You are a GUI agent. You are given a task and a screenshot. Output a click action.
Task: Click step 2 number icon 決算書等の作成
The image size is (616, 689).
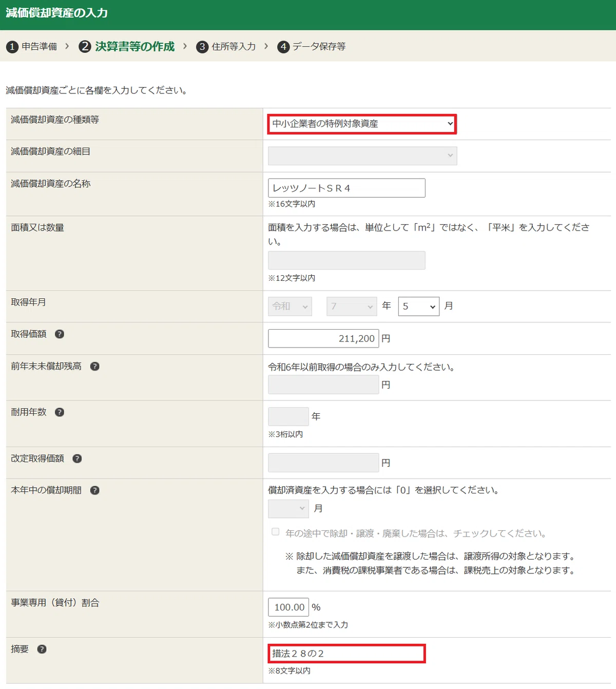[x=85, y=47]
